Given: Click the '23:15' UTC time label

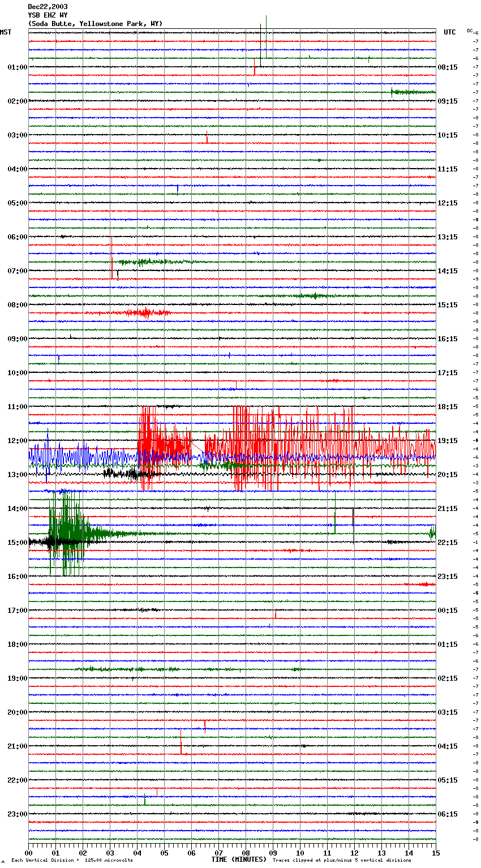Looking at the screenshot, I should point(448,577).
